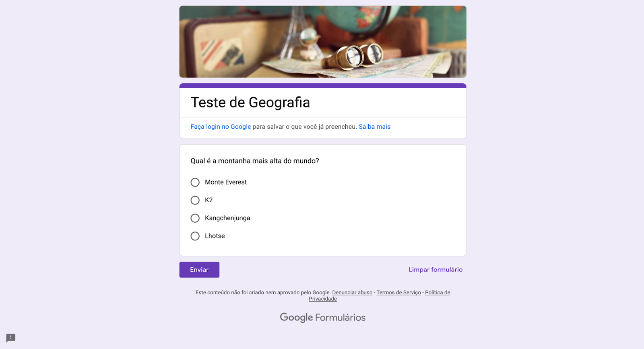644x349 pixels.
Task: Click the report problem icon in the corner
Action: pos(10,337)
